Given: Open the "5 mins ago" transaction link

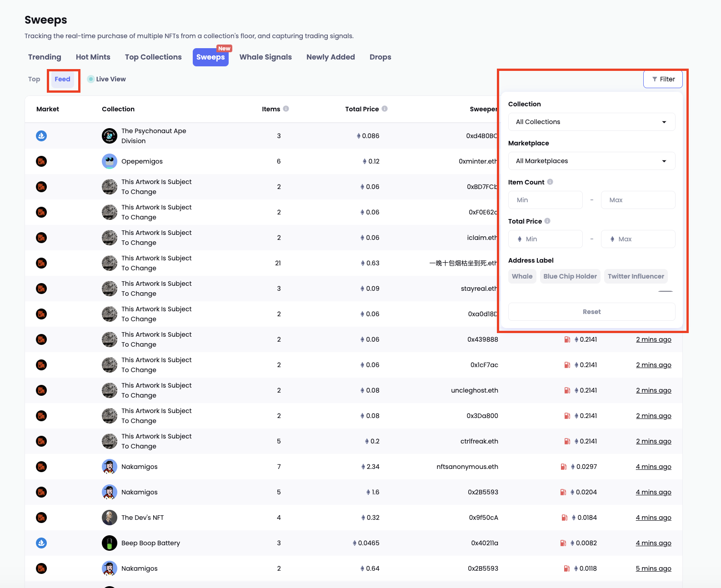Looking at the screenshot, I should (654, 568).
